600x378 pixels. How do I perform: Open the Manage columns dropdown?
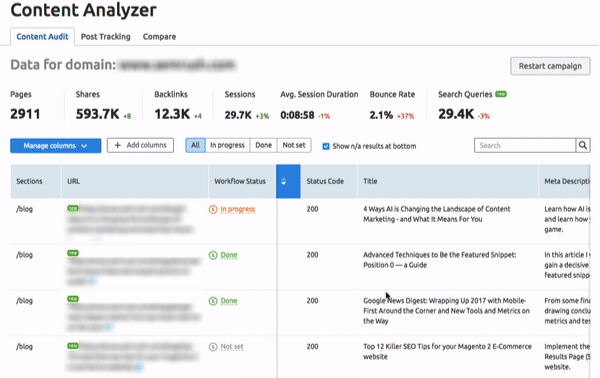tap(56, 146)
